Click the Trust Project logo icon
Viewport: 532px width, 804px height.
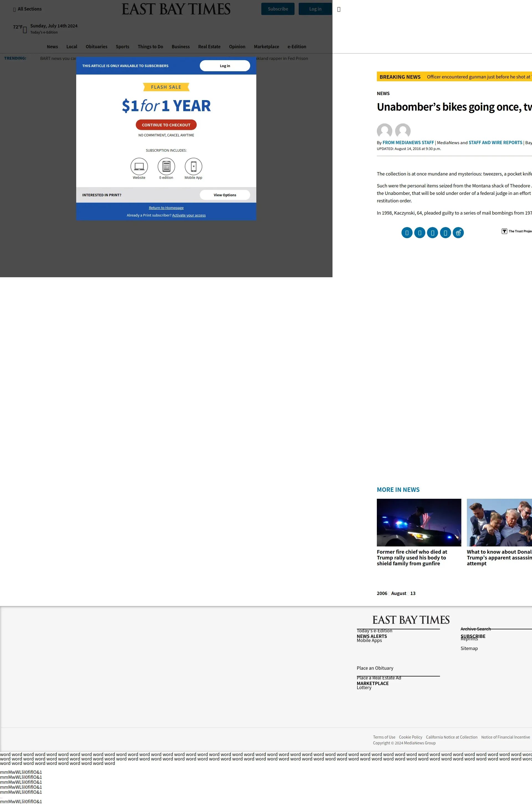click(x=504, y=231)
